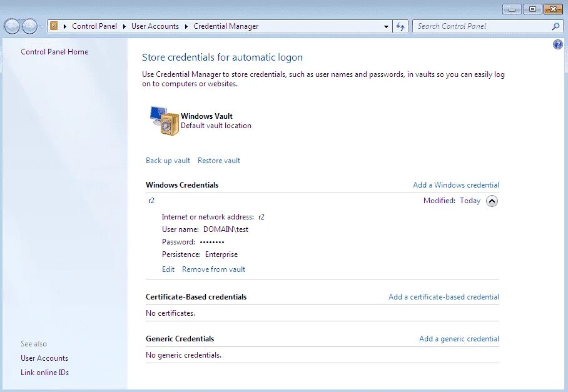Open the recent pages dropdown beside the Forward button
The image size is (568, 392).
tap(42, 27)
